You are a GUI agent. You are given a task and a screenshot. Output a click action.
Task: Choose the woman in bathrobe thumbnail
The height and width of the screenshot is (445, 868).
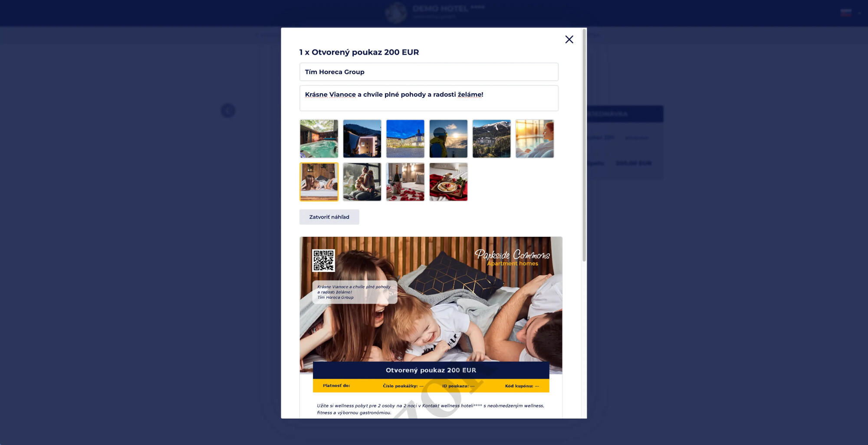[534, 139]
